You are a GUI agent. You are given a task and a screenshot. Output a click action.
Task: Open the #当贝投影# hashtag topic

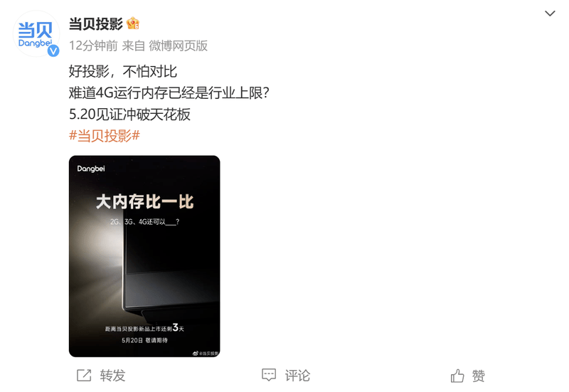pos(105,136)
